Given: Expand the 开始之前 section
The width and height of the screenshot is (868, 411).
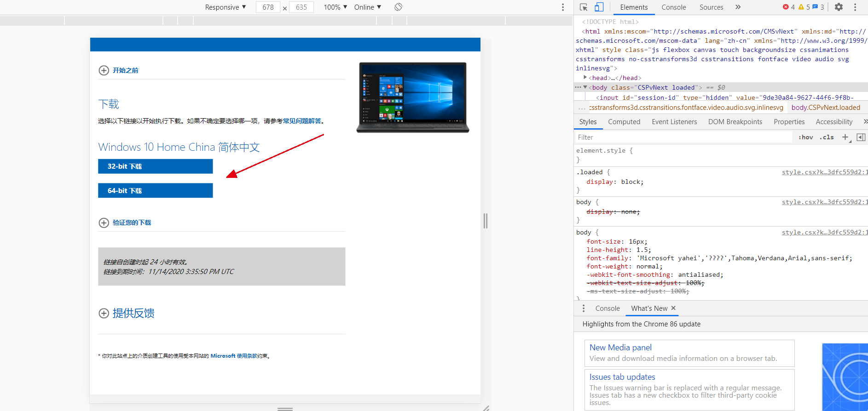Looking at the screenshot, I should tap(126, 70).
